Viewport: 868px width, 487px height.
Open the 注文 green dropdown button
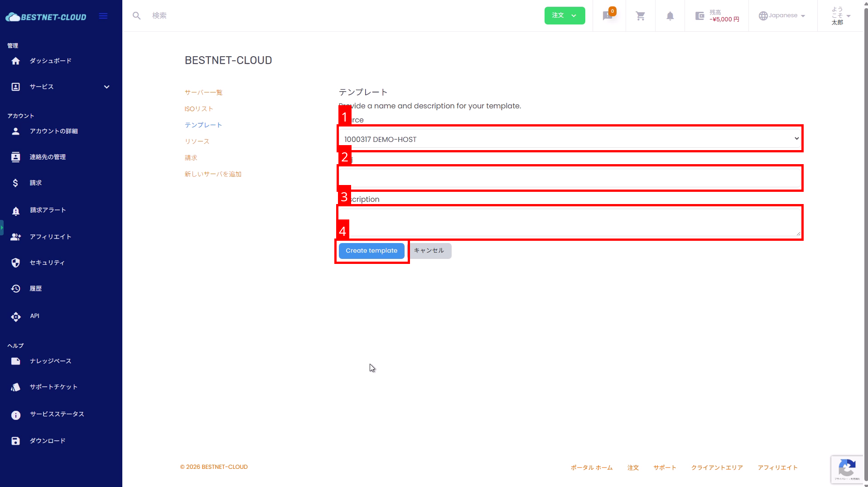pyautogui.click(x=564, y=16)
